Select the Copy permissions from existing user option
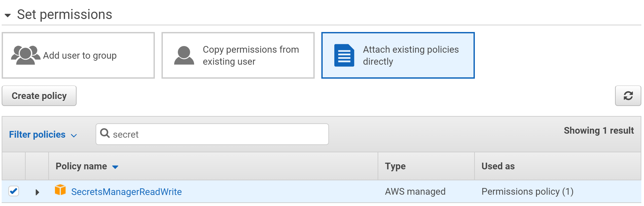 tap(238, 55)
